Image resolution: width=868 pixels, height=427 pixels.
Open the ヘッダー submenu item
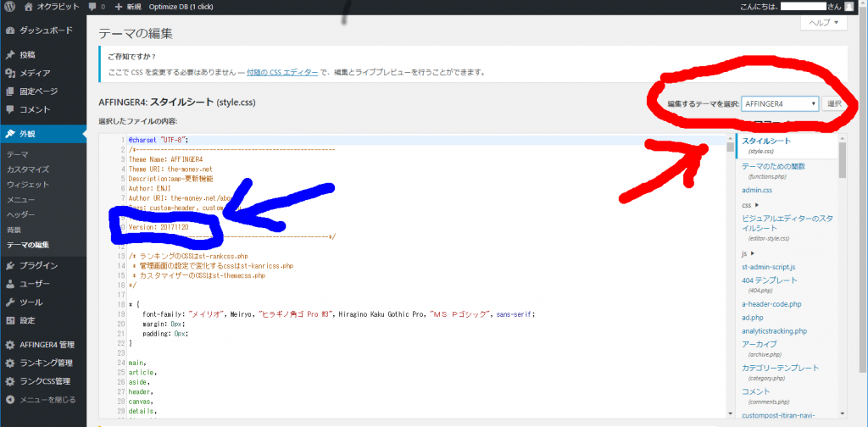point(21,214)
